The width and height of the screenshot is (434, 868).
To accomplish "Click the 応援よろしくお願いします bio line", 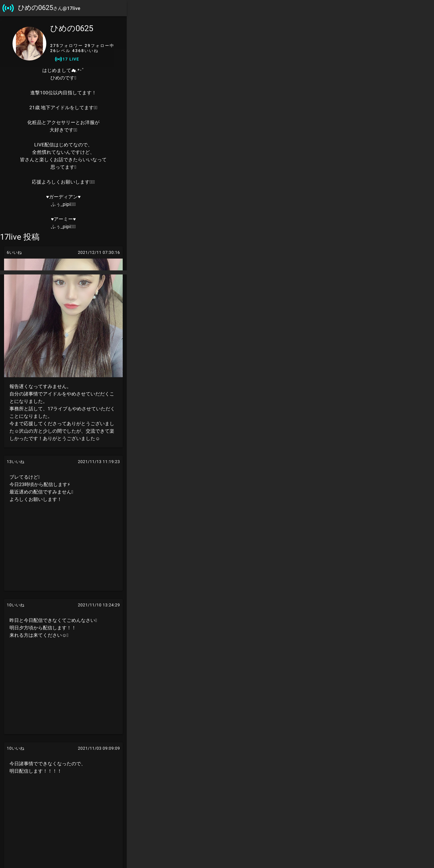I will (63, 182).
